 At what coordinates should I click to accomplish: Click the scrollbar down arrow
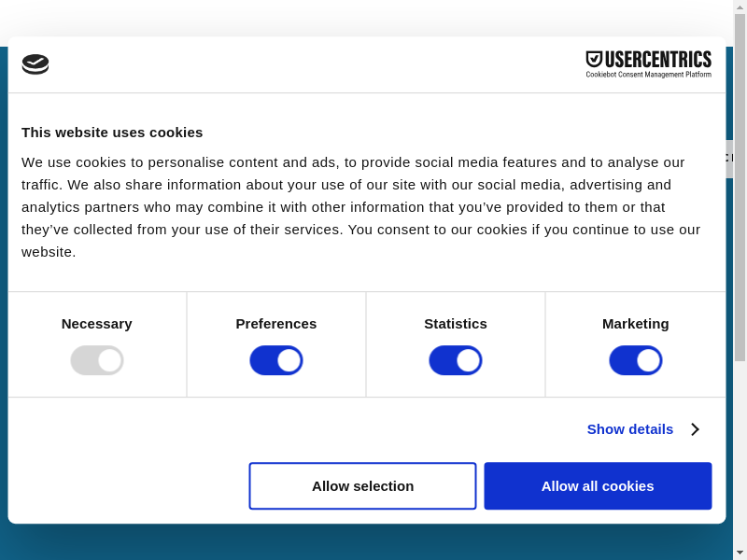(740, 553)
